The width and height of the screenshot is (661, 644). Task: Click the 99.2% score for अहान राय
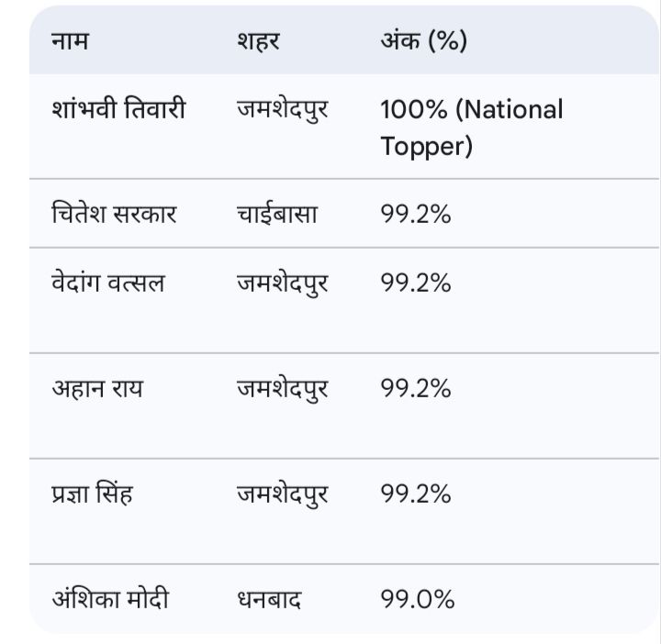click(416, 388)
